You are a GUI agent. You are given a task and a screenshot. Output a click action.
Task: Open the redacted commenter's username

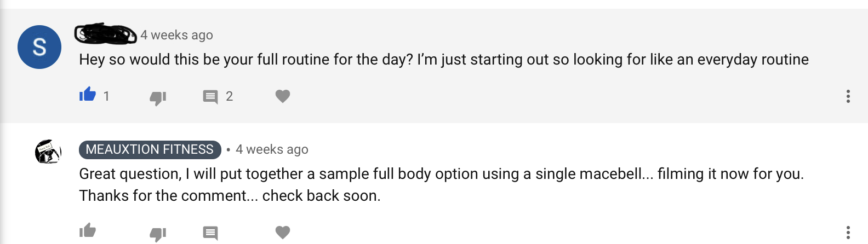[x=106, y=34]
